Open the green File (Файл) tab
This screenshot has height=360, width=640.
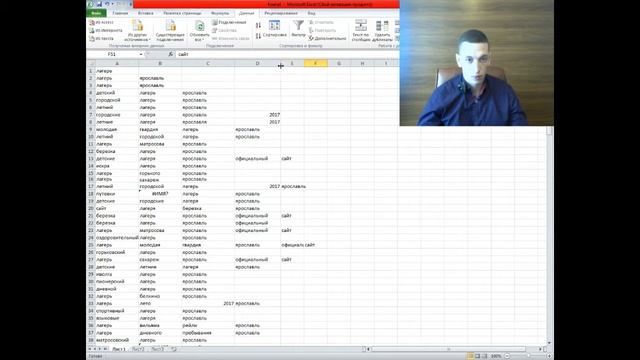click(96, 13)
